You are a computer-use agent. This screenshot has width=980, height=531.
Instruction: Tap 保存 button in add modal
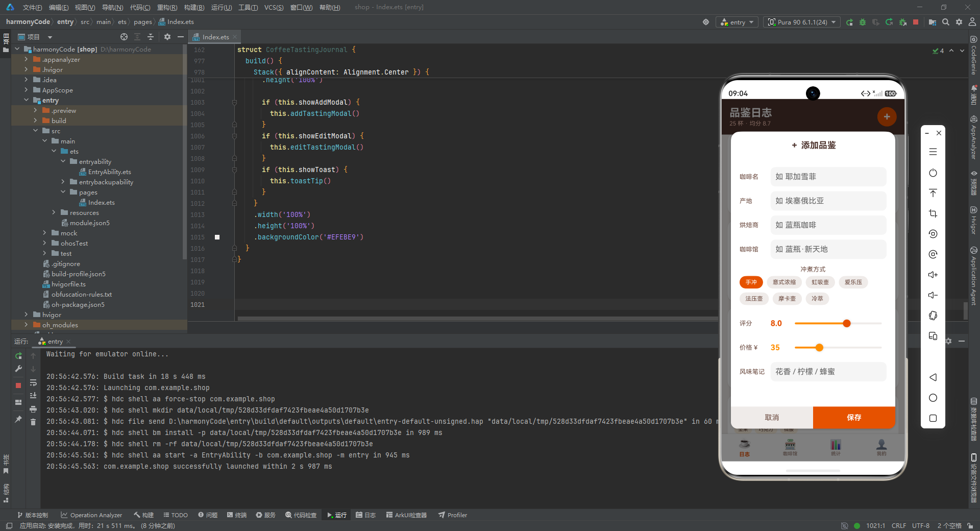(854, 417)
